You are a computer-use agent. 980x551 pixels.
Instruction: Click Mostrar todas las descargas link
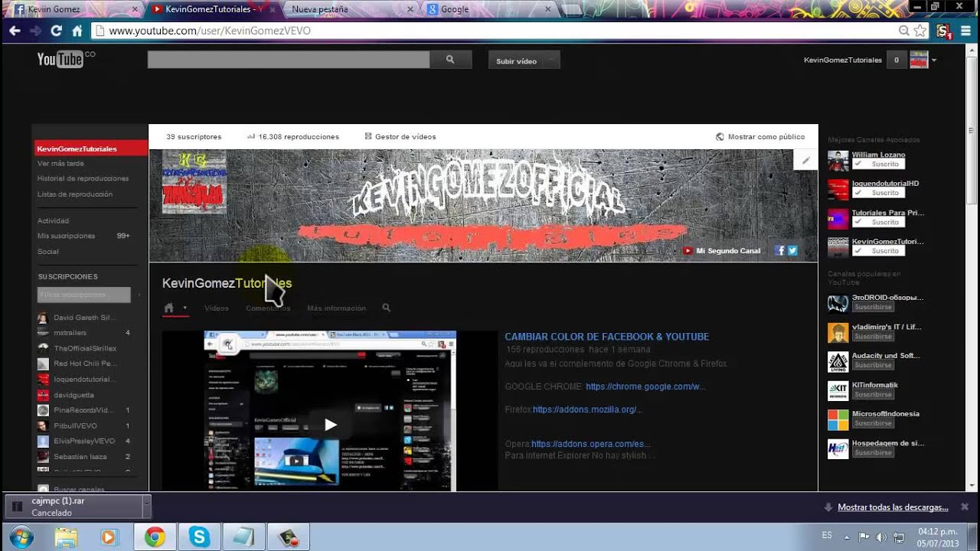coord(893,507)
